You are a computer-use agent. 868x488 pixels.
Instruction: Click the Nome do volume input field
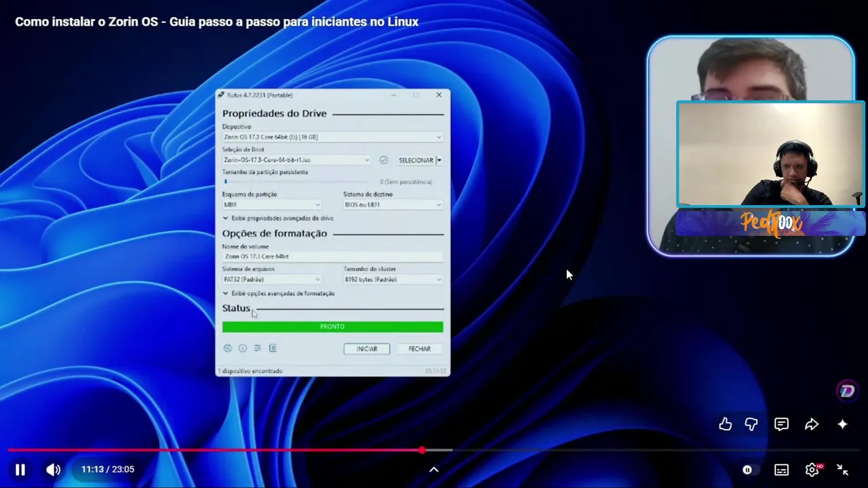pyautogui.click(x=332, y=256)
